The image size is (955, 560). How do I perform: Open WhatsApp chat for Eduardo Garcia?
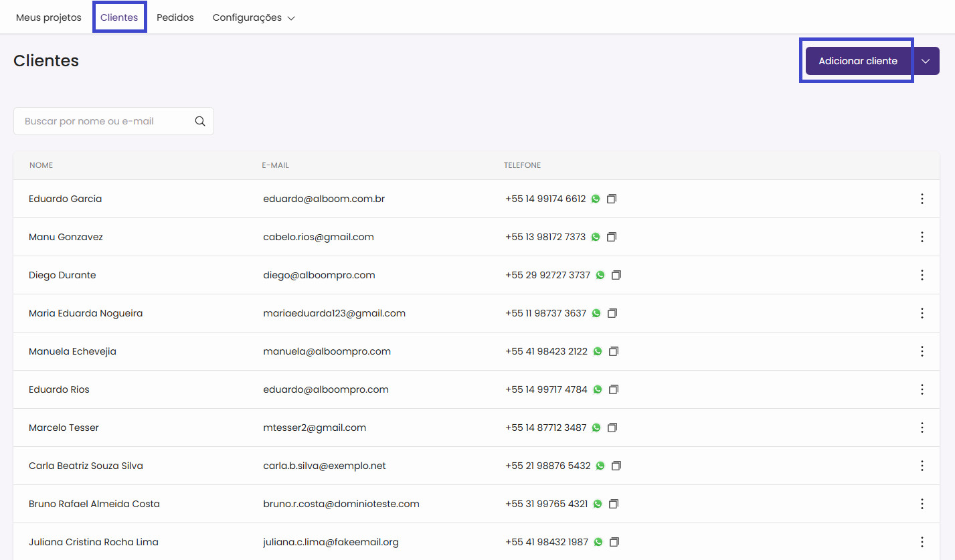pyautogui.click(x=596, y=199)
